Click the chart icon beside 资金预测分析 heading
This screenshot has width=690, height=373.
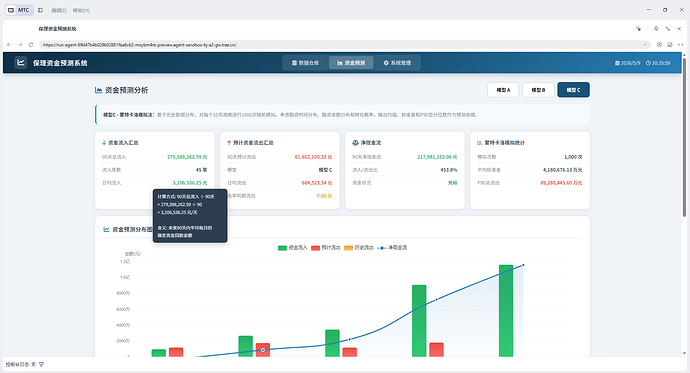tap(99, 90)
